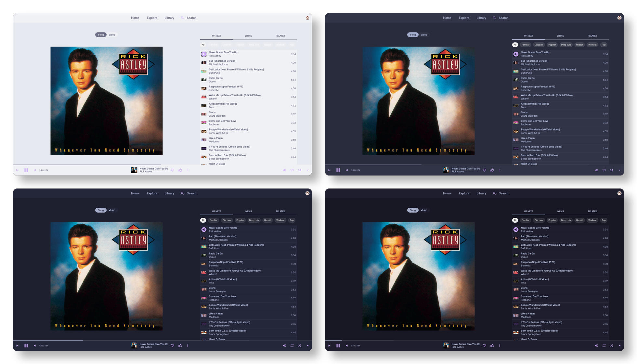Open RELATED tab in the window playing at 0:12
The height and width of the screenshot is (364, 637).
[x=592, y=211]
